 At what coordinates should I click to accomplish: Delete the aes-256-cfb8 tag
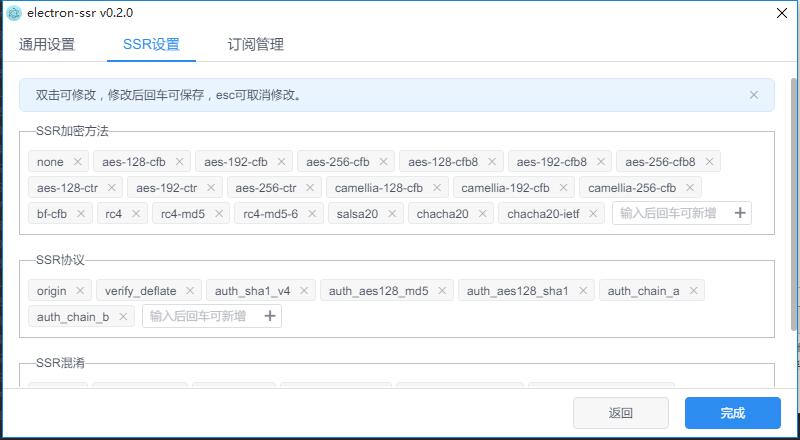(x=709, y=161)
